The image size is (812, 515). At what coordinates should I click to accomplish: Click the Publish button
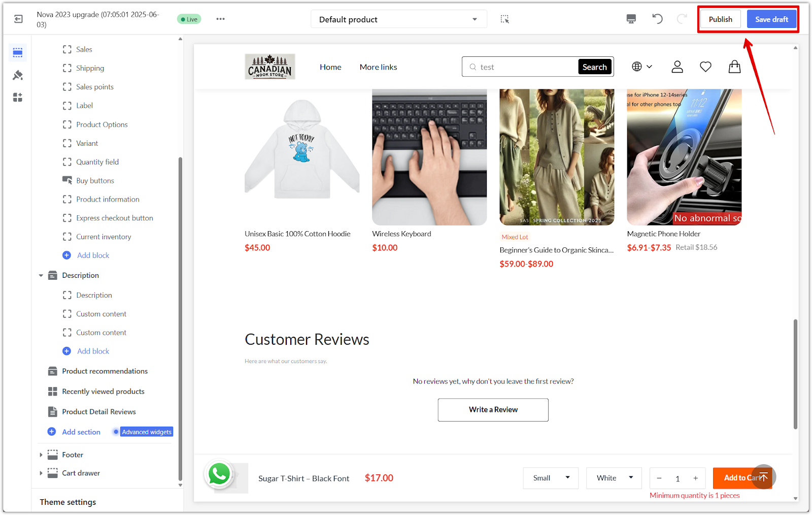pyautogui.click(x=721, y=19)
